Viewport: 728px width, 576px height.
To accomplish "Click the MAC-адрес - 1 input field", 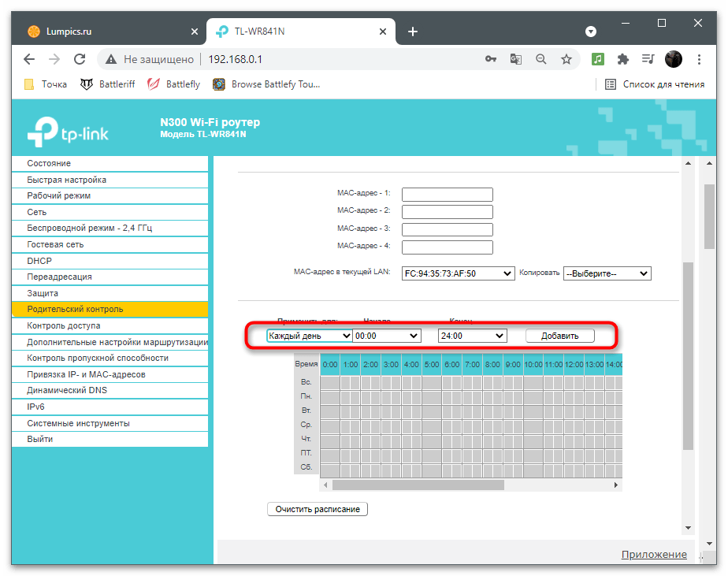I will pos(447,194).
